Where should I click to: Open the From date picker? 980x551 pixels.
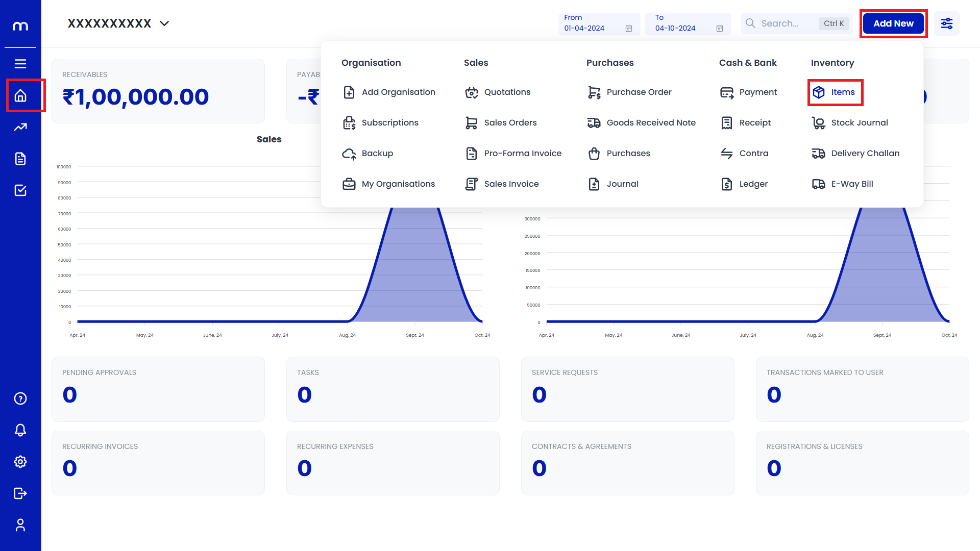598,23
